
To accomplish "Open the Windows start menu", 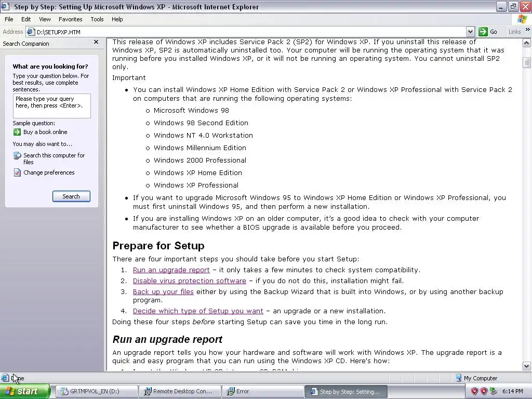I will tap(25, 391).
